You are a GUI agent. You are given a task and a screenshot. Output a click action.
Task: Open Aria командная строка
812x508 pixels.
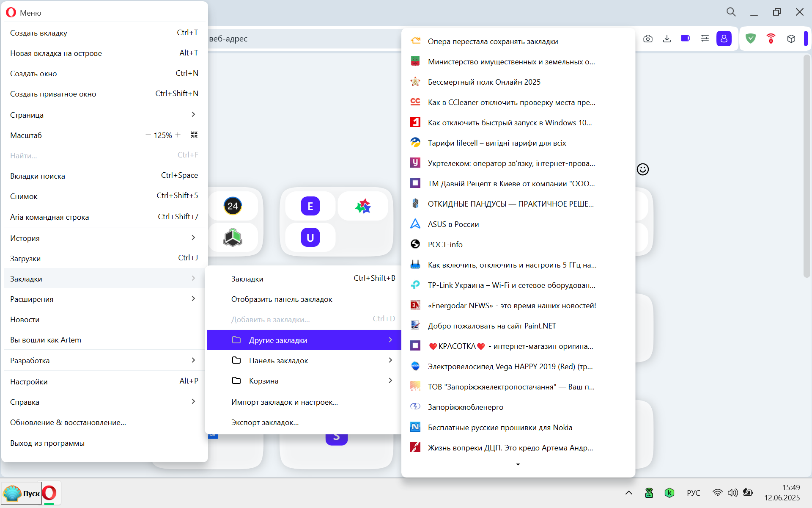(104, 217)
